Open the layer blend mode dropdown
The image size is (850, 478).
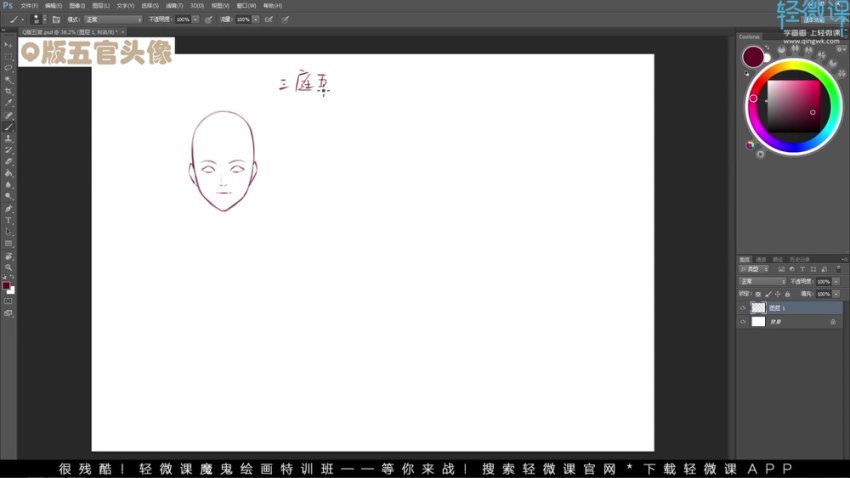pos(763,281)
